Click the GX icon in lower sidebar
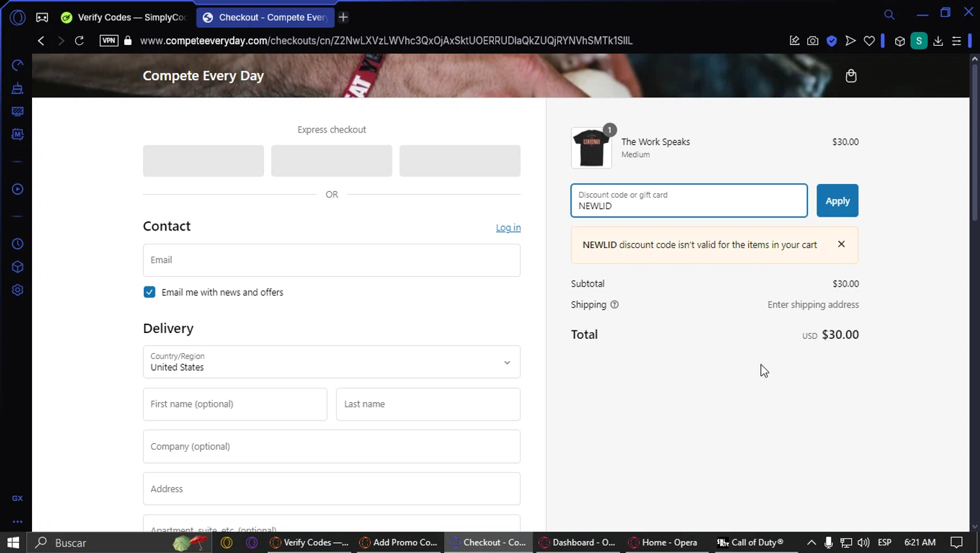This screenshot has height=553, width=980. click(x=18, y=498)
